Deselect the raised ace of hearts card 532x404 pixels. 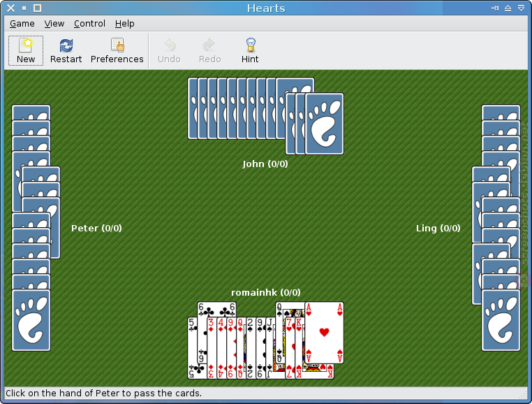[325, 333]
